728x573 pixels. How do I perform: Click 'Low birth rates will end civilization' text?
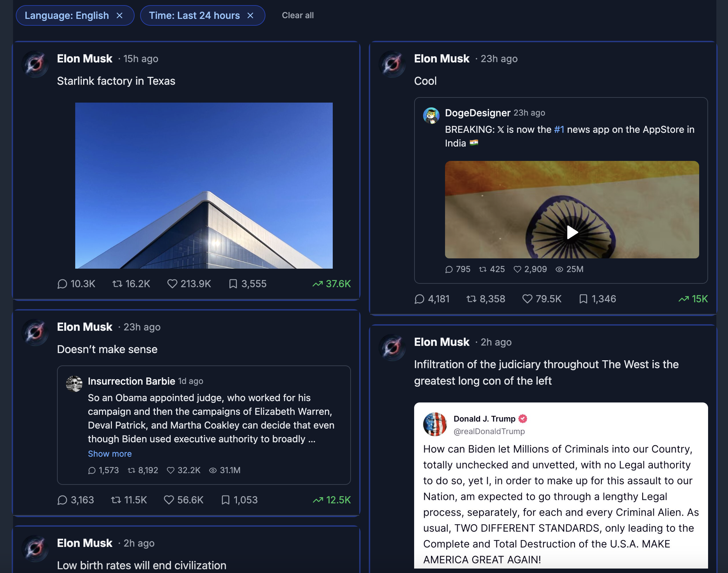pyautogui.click(x=141, y=565)
